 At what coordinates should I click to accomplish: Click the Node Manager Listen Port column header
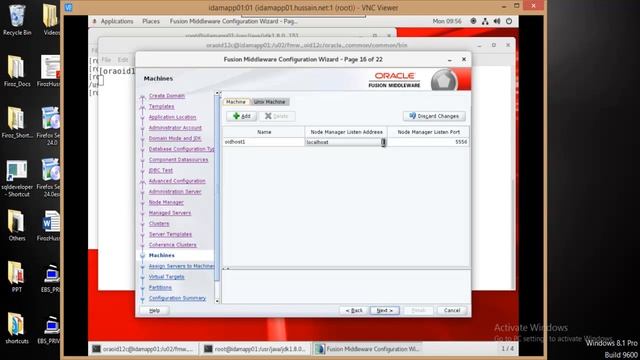point(428,132)
